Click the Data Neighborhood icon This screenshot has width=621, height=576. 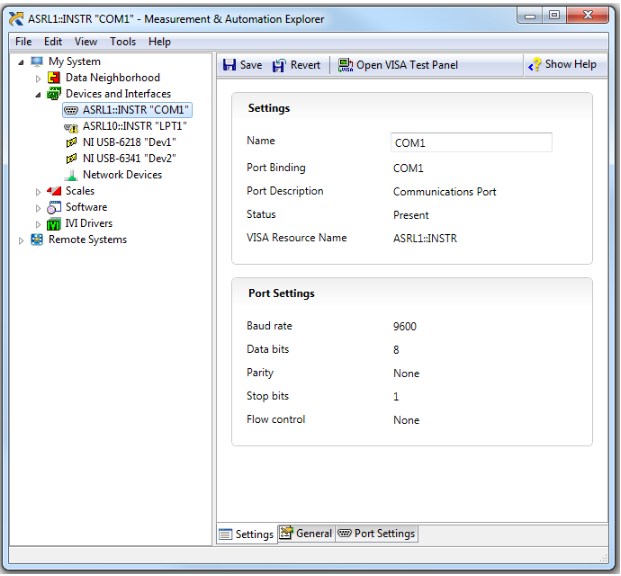[x=54, y=78]
